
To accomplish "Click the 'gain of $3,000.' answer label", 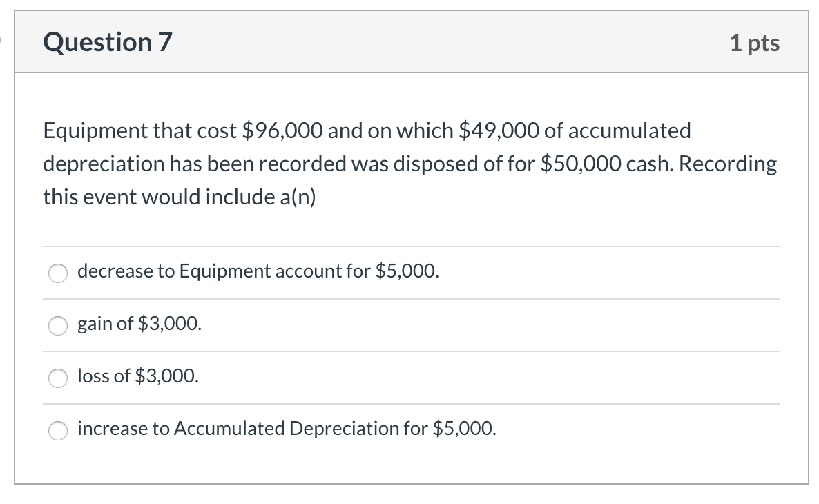I will 140,323.
